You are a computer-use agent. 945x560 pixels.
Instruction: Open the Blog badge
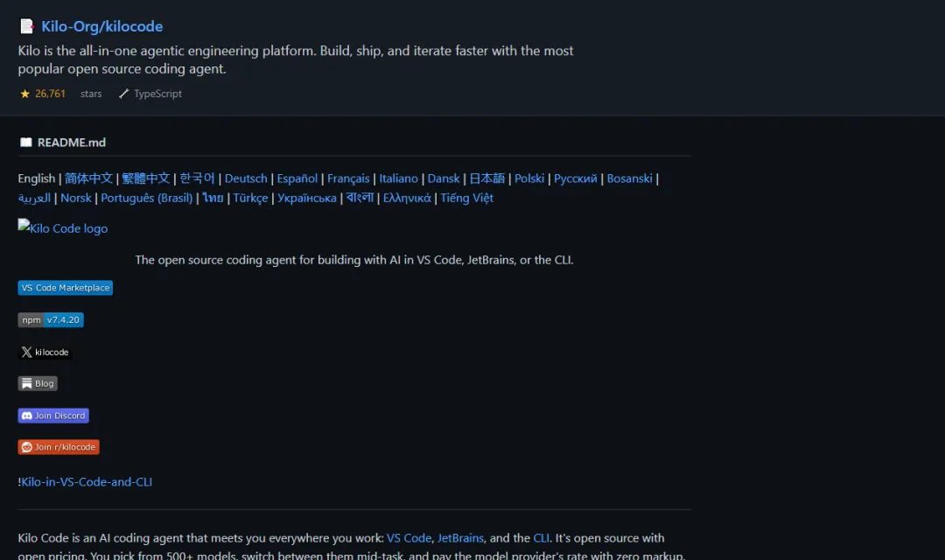[38, 383]
